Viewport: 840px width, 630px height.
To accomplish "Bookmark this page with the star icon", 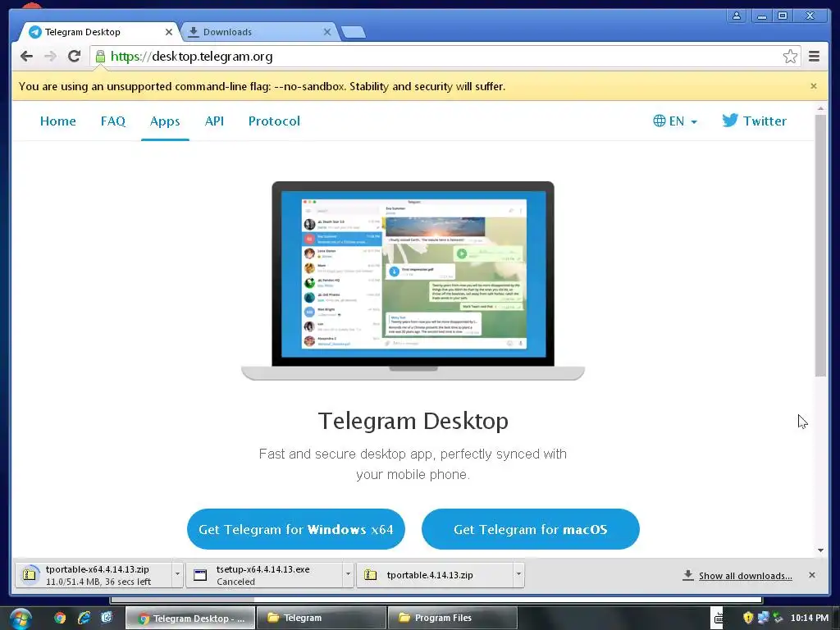I will 790,57.
